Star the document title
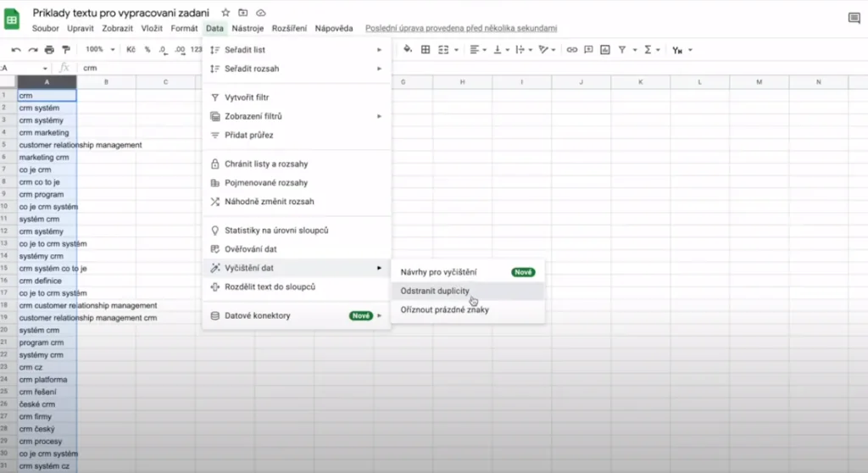Viewport: 868px width, 473px height. tap(225, 13)
